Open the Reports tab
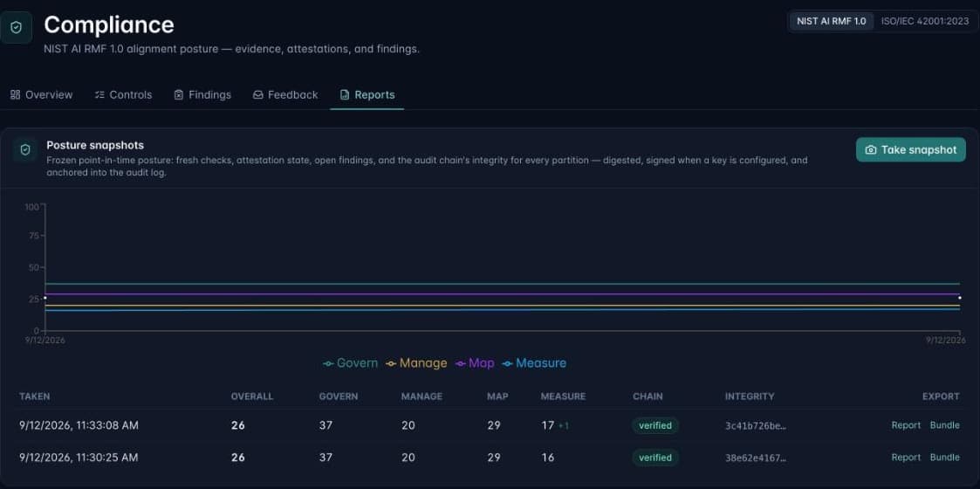The image size is (980, 489). click(x=367, y=95)
